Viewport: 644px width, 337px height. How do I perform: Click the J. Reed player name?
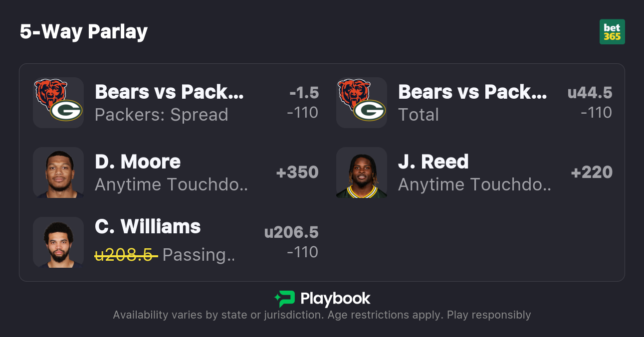pos(433,162)
